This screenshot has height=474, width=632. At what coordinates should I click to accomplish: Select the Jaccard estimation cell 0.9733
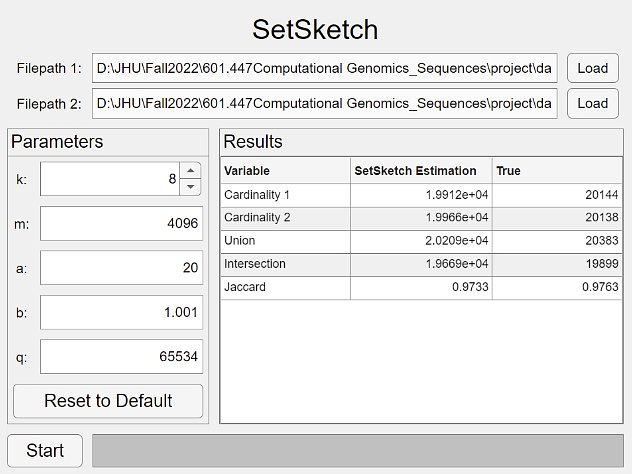[421, 288]
